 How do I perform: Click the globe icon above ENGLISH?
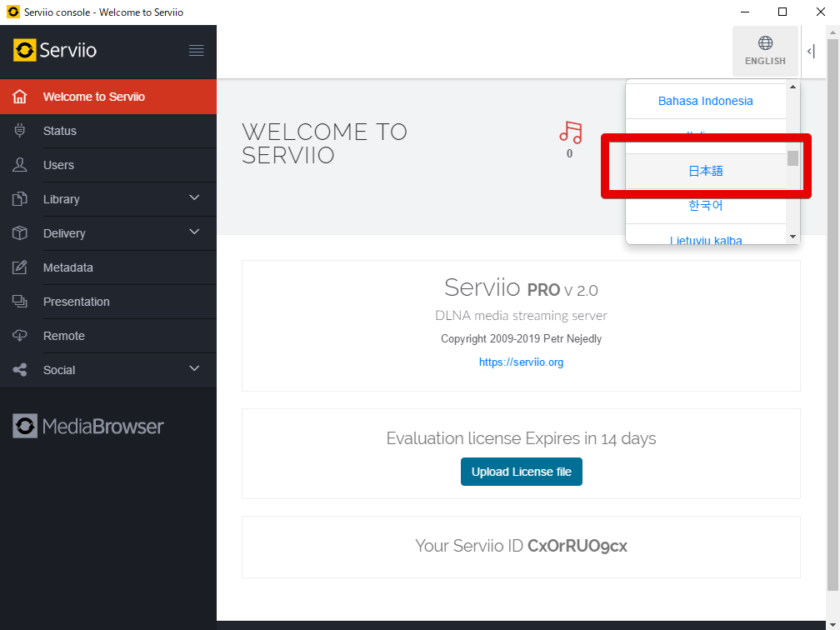766,42
